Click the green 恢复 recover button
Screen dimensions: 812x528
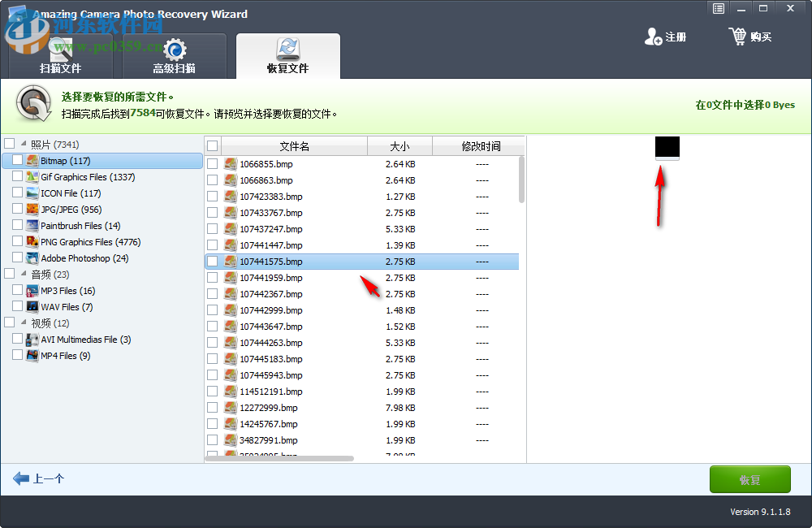point(749,479)
